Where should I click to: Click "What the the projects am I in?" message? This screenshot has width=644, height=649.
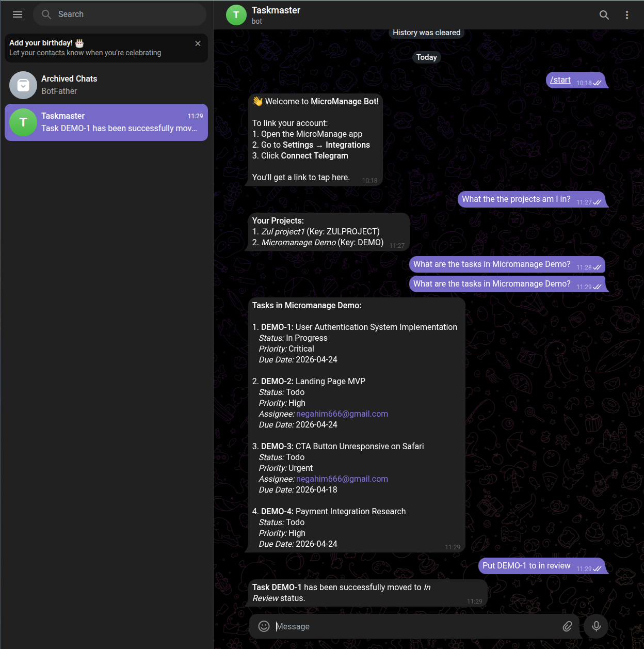[532, 199]
